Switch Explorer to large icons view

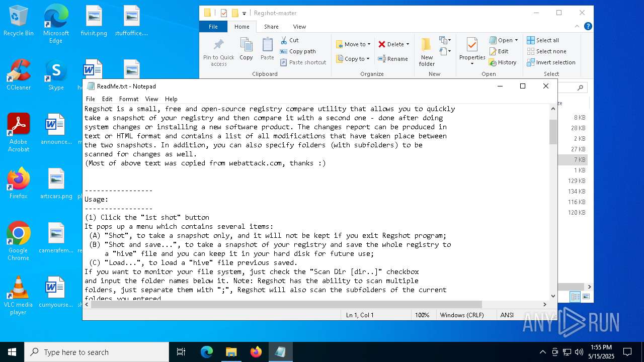coord(586,297)
